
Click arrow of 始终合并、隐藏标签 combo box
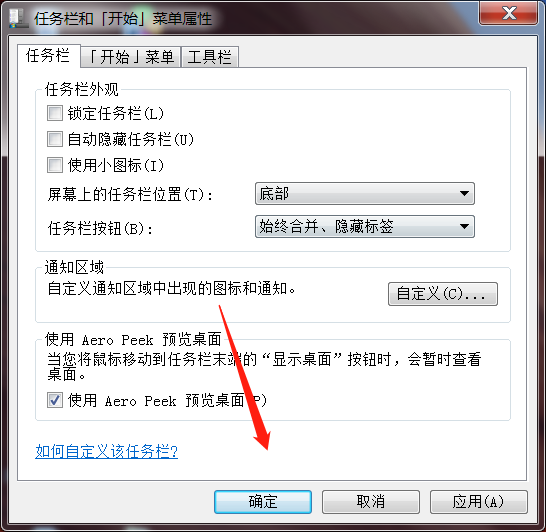pyautogui.click(x=464, y=227)
